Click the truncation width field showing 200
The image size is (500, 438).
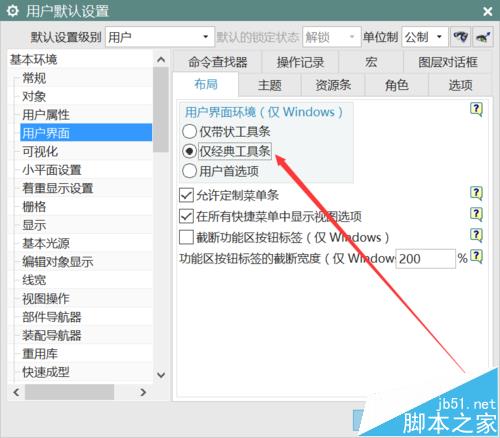(x=425, y=259)
